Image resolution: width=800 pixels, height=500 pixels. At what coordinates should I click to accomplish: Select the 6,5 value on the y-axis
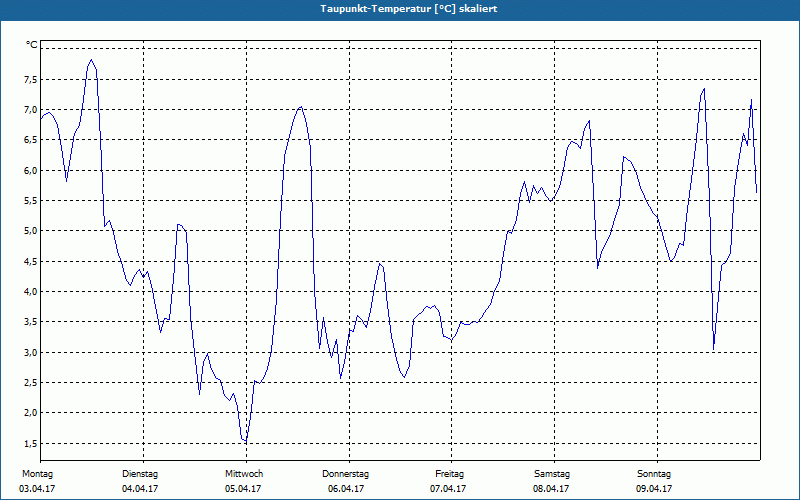pyautogui.click(x=29, y=140)
